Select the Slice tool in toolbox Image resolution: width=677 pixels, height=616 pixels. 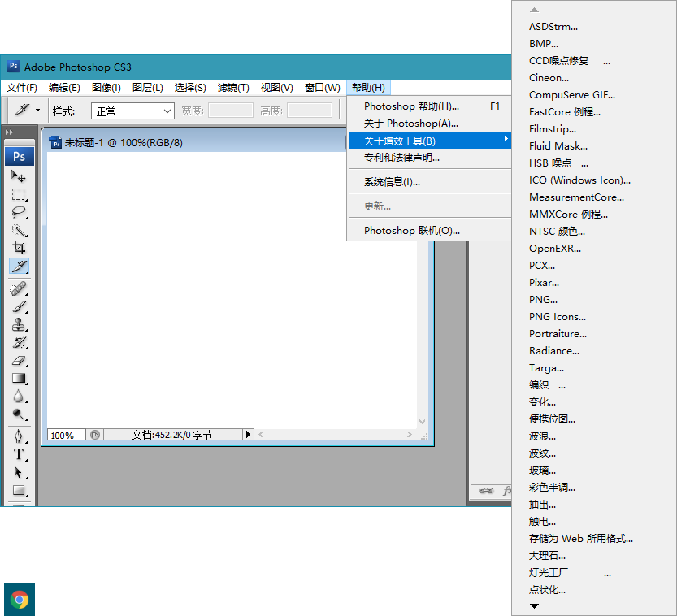tap(19, 266)
